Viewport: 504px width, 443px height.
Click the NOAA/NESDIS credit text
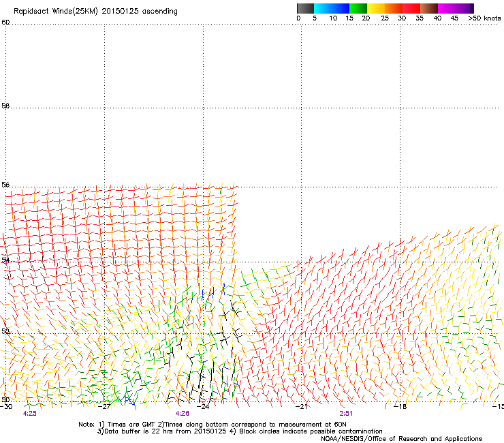[401, 439]
